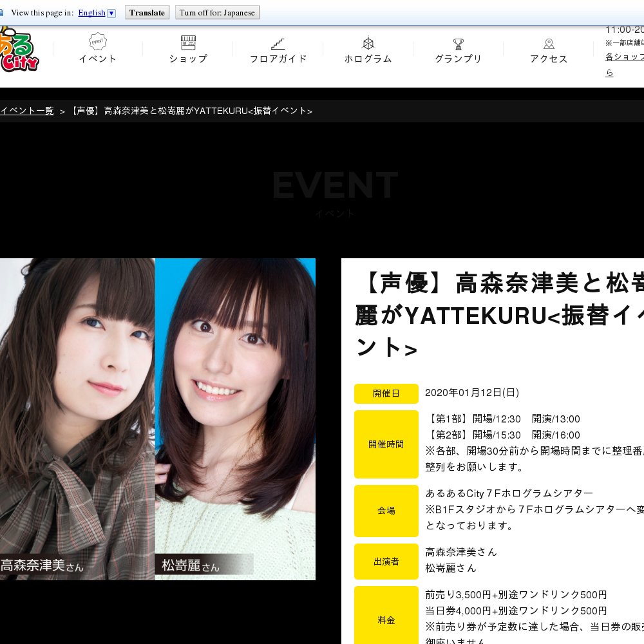Screen dimensions: 644x644
Task: Click the 当日券4,000円 price line
Action: tap(516, 611)
